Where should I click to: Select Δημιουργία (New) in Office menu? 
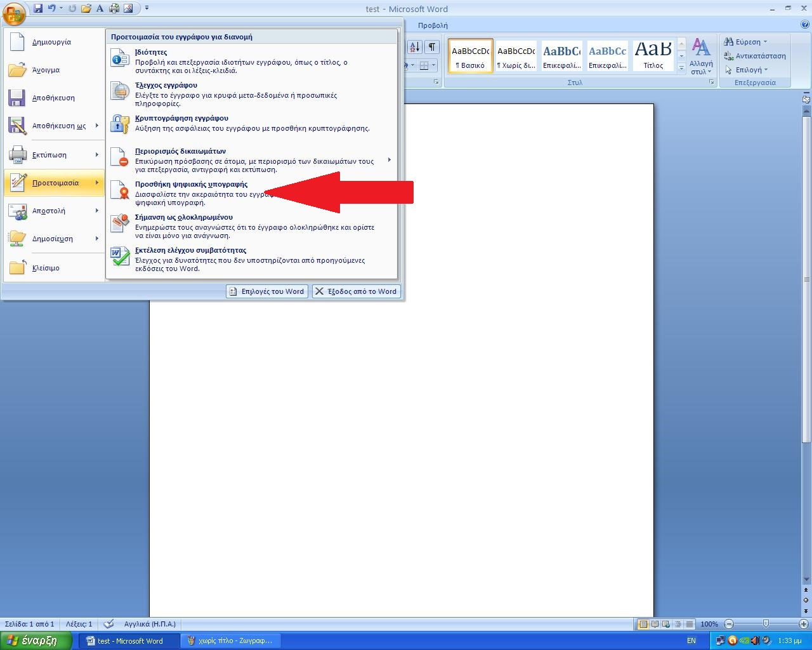click(55, 42)
